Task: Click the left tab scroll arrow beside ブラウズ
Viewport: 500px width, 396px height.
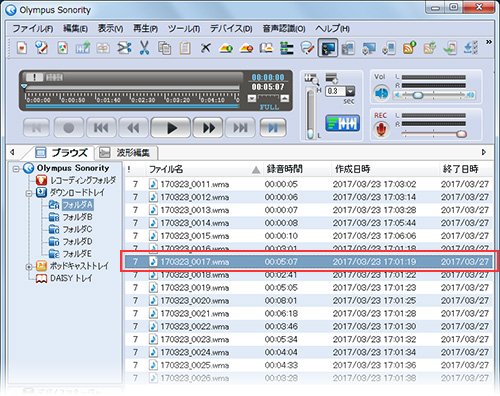Action: pos(12,152)
